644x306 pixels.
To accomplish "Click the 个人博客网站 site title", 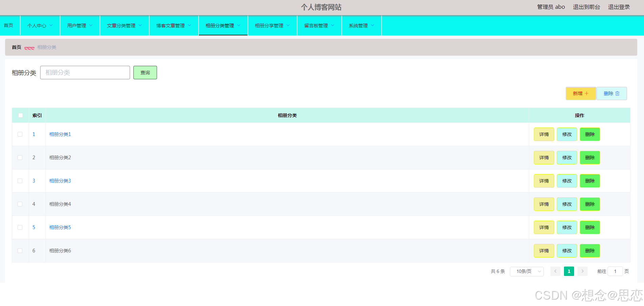I will [x=321, y=7].
